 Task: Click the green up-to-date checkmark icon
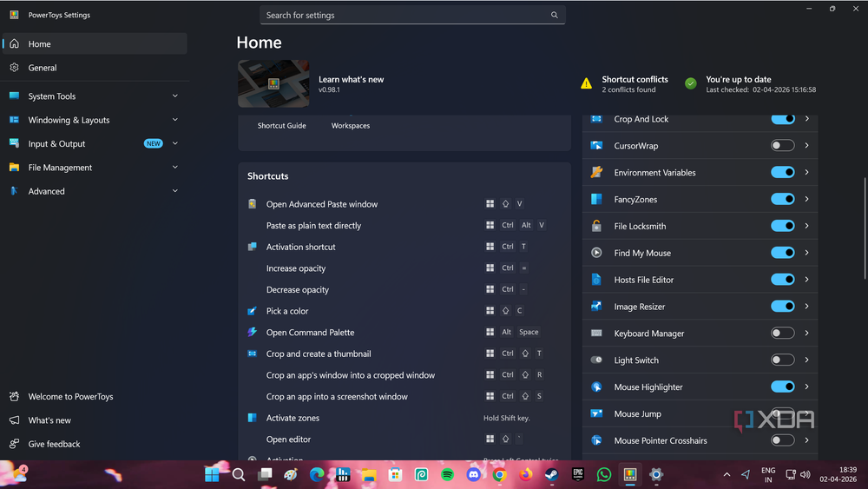[x=690, y=83]
